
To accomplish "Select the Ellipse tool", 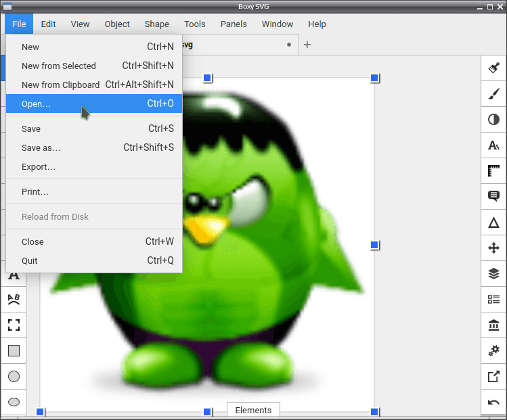I will coord(14,402).
